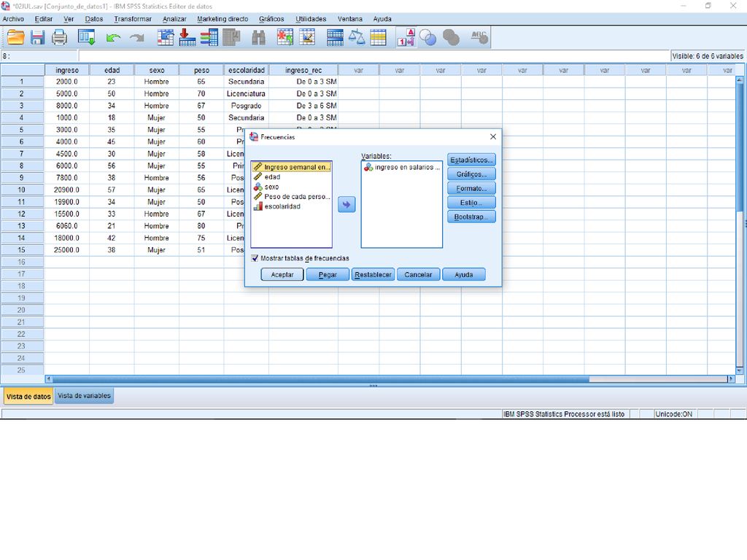This screenshot has height=560, width=747.
Task: Select the Vista de datos tab
Action: point(28,396)
